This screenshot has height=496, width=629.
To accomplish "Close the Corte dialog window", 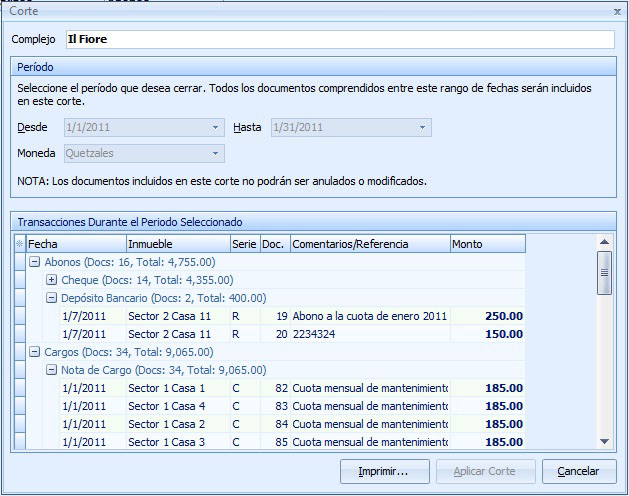I will tap(616, 10).
